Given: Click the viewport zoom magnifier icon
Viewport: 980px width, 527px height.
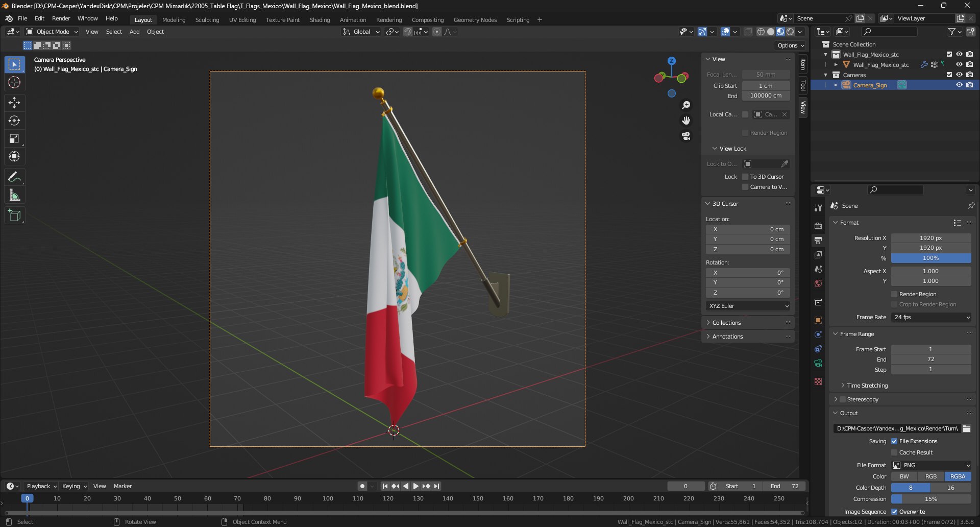Looking at the screenshot, I should [686, 105].
